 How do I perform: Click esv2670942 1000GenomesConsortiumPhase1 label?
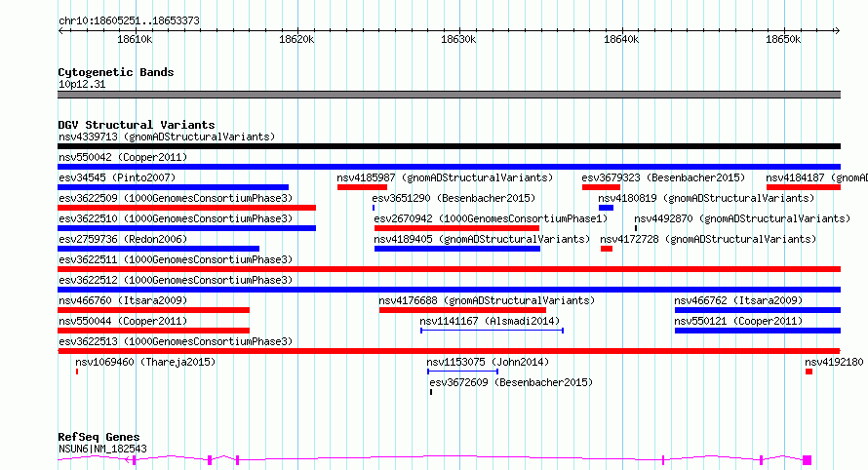click(491, 218)
